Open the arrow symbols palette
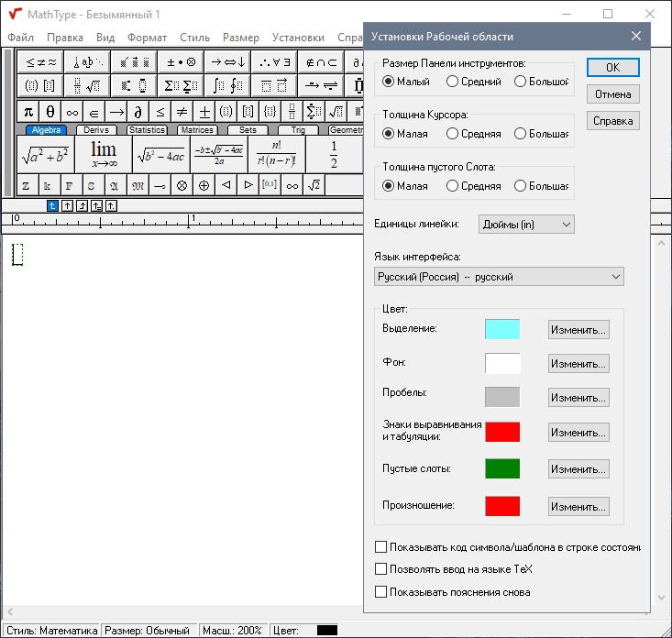672x638 pixels. tap(228, 62)
